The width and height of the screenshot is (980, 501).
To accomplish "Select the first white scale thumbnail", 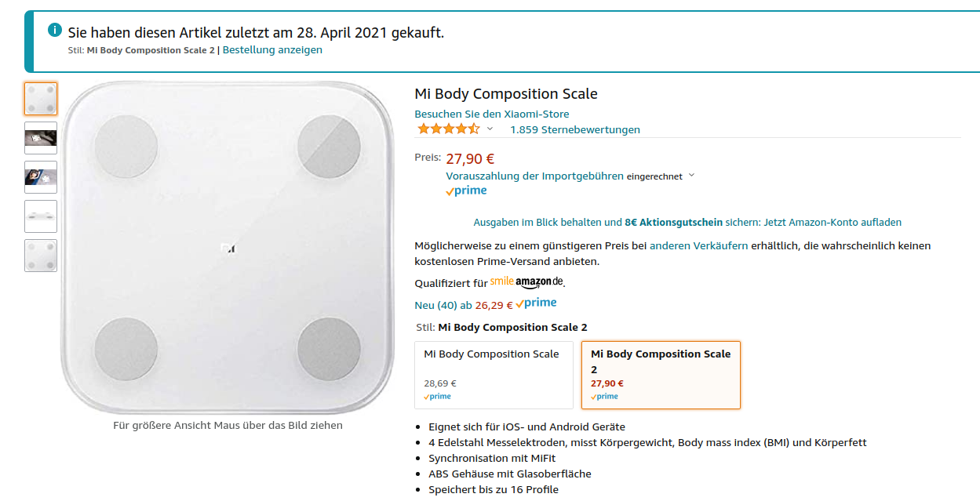I will point(41,99).
